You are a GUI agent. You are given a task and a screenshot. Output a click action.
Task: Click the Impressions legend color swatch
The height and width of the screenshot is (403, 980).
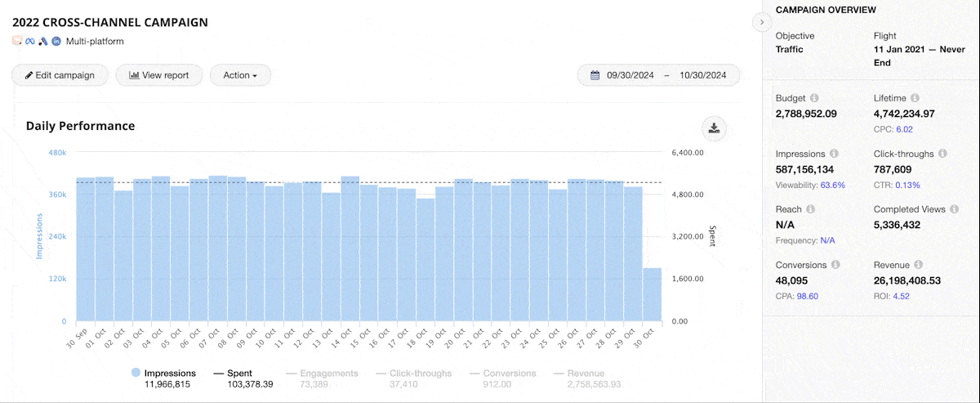point(136,373)
